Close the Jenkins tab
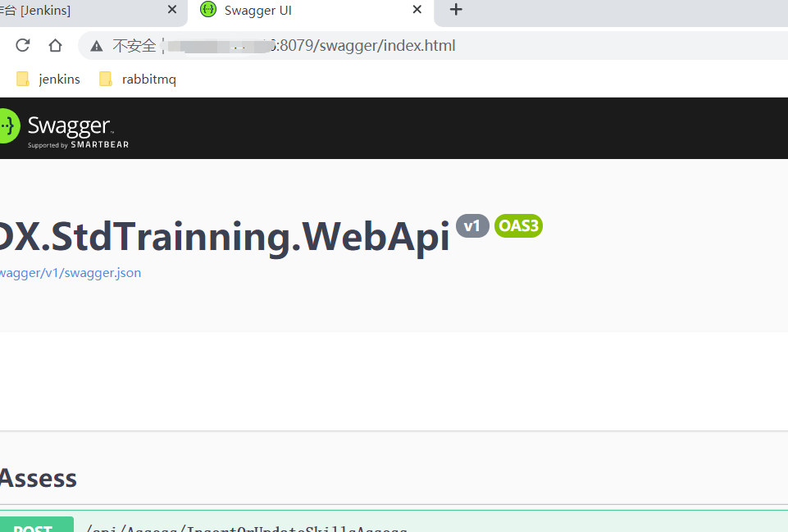Image resolution: width=788 pixels, height=532 pixels. point(172,10)
